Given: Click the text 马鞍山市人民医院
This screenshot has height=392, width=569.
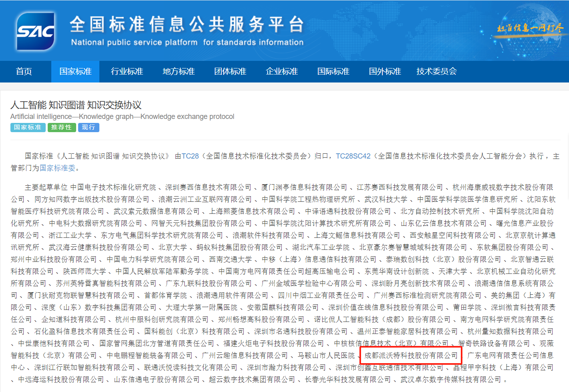Looking at the screenshot, I should 326,356.
